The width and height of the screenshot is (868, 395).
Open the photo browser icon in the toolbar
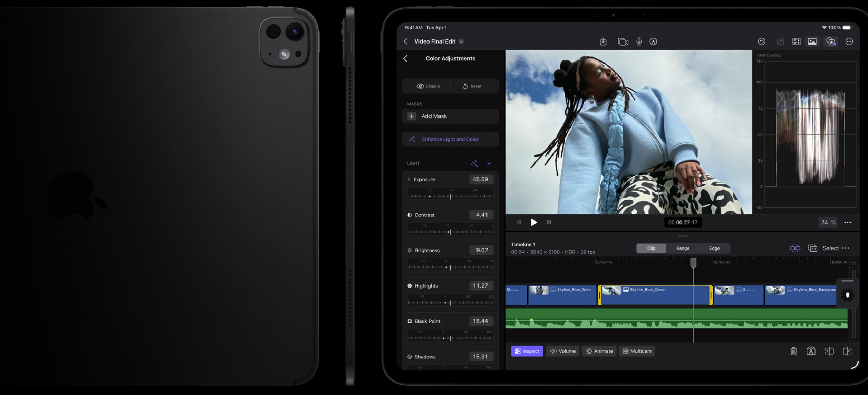point(812,41)
